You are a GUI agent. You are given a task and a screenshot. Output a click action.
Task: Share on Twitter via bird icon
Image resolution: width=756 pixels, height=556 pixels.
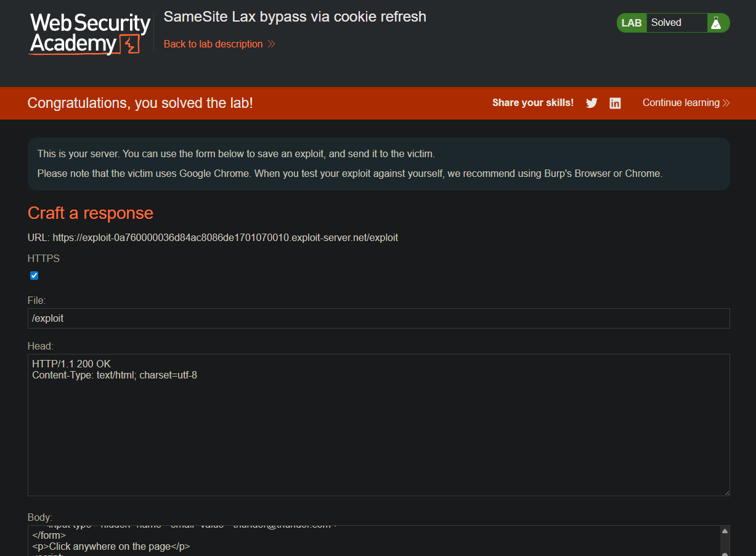(x=591, y=103)
